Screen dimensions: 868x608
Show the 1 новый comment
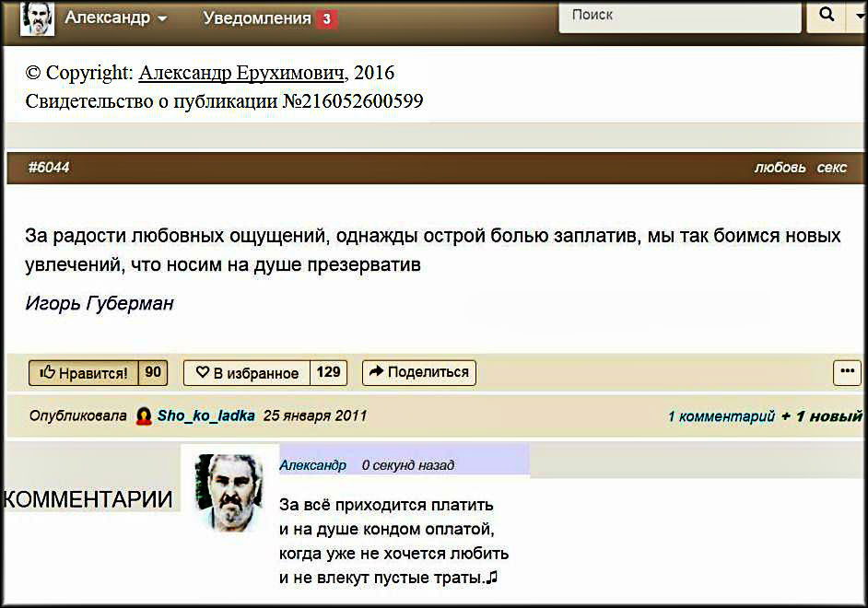click(x=824, y=416)
